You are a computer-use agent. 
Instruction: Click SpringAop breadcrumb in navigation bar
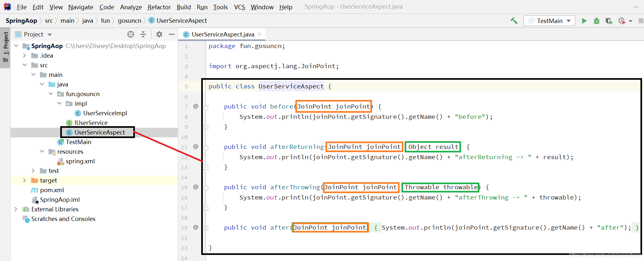(21, 21)
